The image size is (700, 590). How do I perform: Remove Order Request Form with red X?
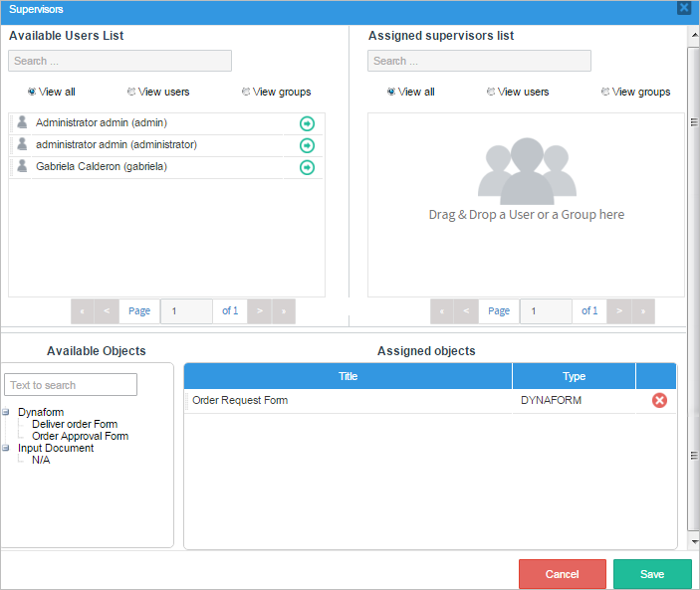coord(659,400)
